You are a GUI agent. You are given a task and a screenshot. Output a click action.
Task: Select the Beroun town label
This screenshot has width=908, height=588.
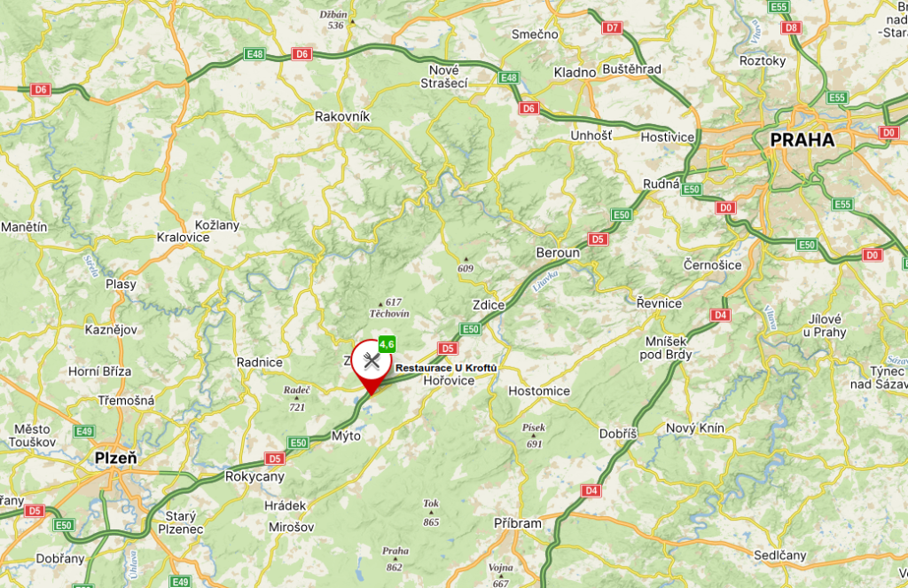pyautogui.click(x=558, y=253)
